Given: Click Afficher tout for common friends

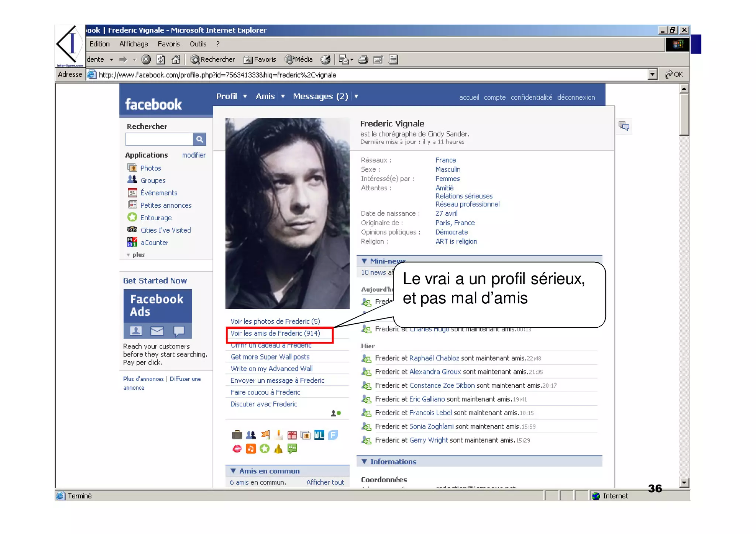Looking at the screenshot, I should [325, 482].
